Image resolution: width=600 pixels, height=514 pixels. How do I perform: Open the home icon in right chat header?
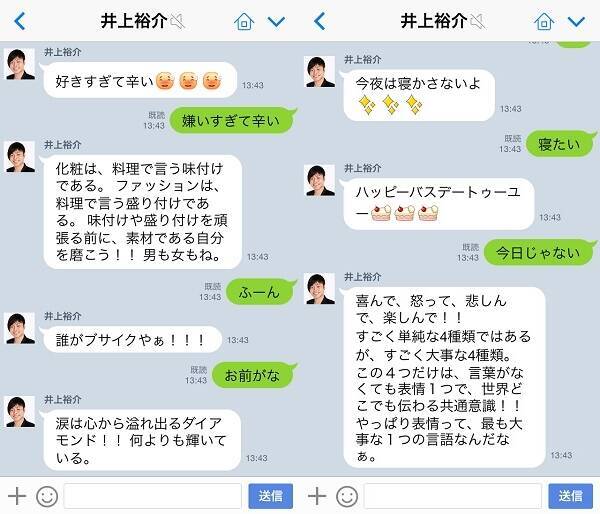(544, 21)
